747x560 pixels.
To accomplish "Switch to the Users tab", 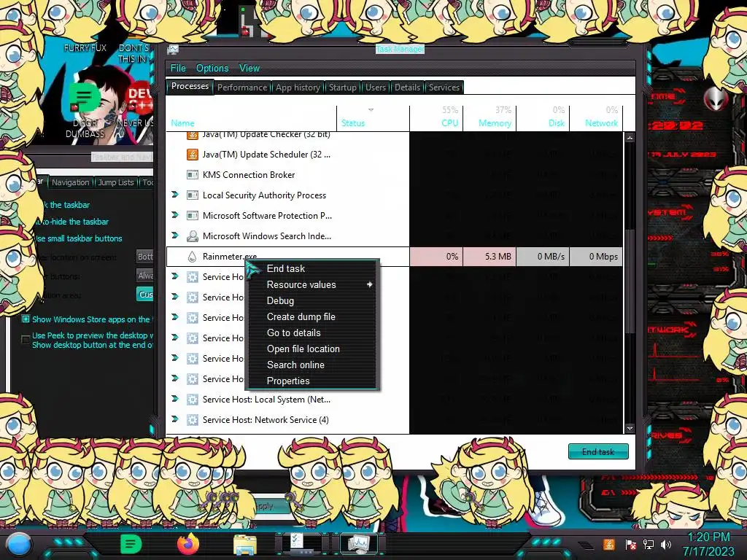I will [376, 87].
